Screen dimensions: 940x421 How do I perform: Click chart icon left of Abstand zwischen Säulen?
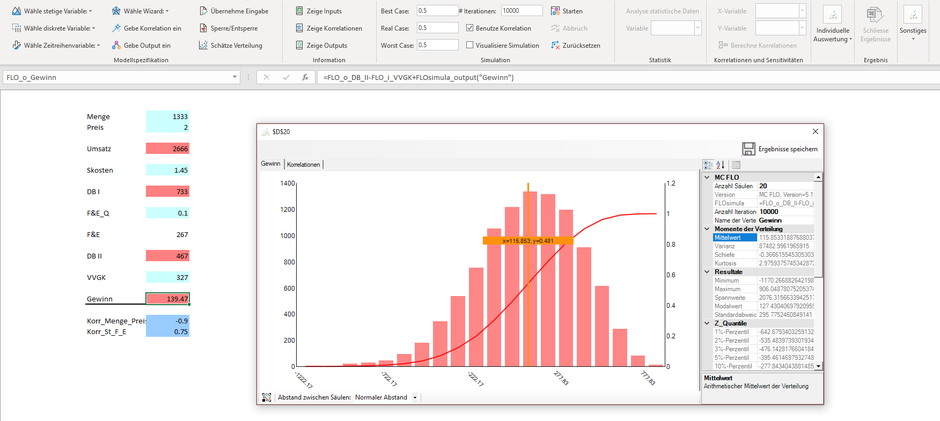(267, 398)
